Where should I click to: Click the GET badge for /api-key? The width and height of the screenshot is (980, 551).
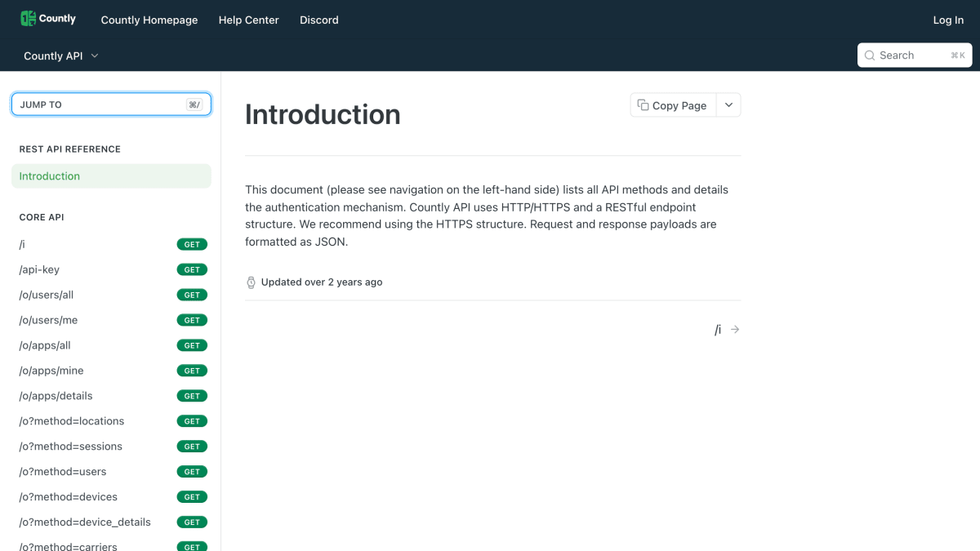[x=192, y=269]
